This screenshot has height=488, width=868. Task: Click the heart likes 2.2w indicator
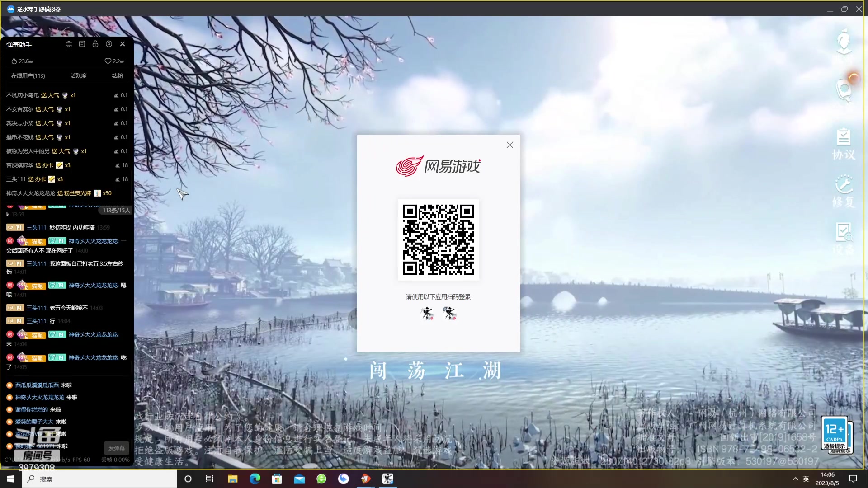(114, 61)
